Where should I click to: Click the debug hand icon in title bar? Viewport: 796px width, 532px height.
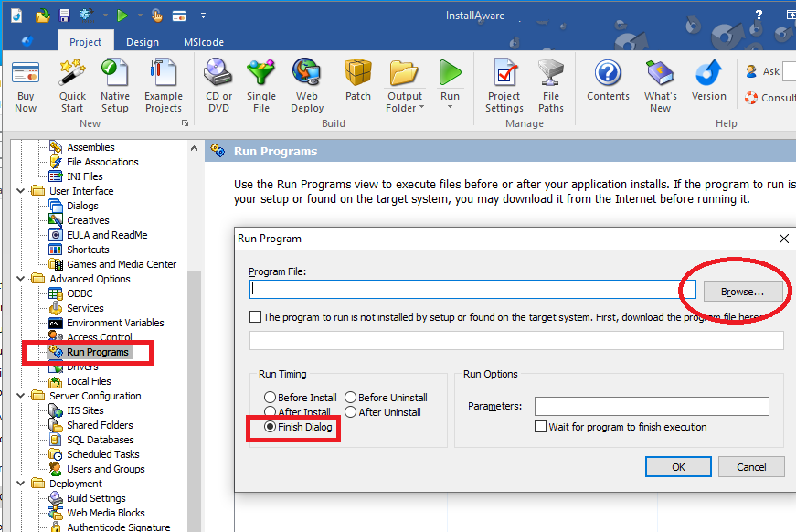(x=157, y=16)
